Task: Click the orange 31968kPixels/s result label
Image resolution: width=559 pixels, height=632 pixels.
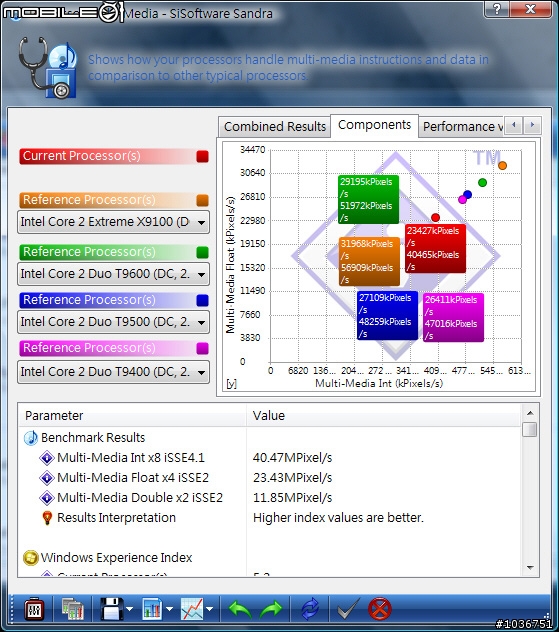Action: (x=369, y=262)
